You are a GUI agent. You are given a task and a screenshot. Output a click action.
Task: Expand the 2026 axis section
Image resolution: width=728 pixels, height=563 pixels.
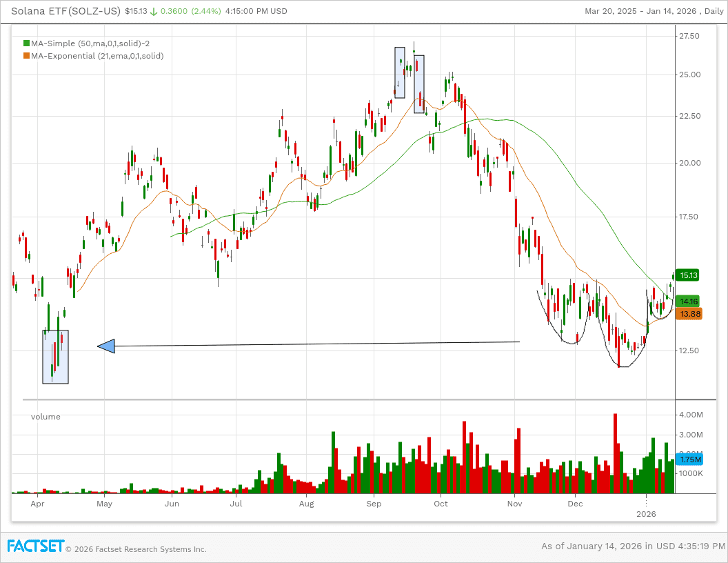pos(646,514)
